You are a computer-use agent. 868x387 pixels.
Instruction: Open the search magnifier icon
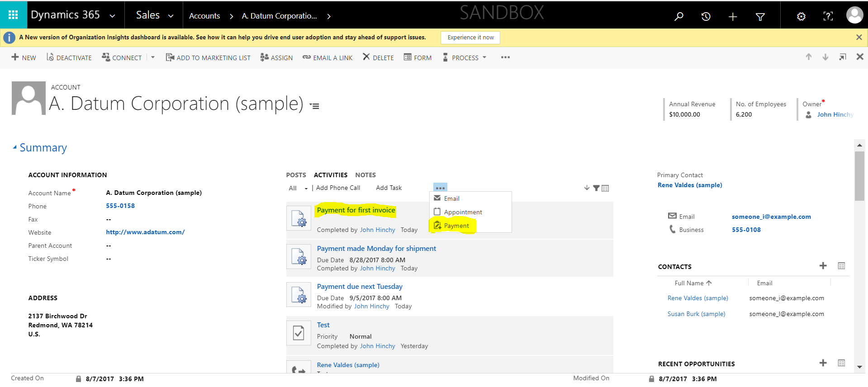coord(678,16)
